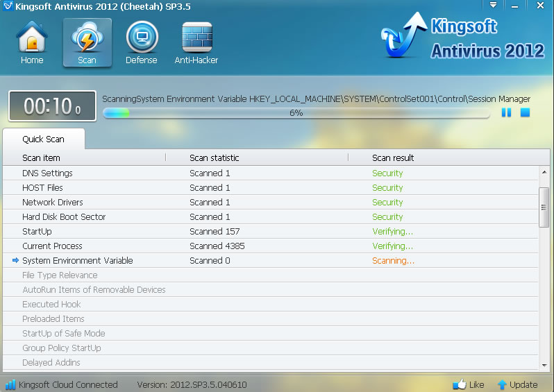
Task: Stop the running scan
Action: (x=525, y=112)
